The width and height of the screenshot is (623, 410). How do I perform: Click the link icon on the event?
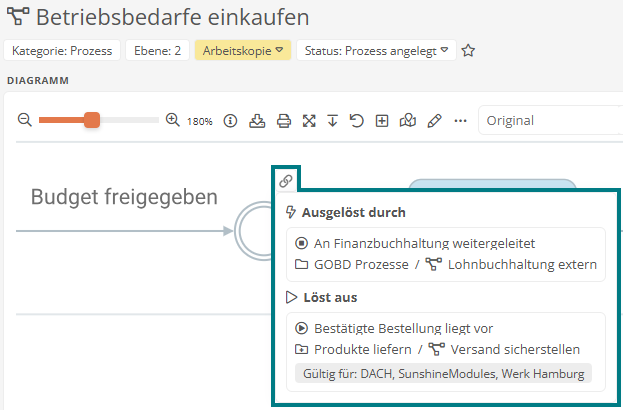coord(286,181)
